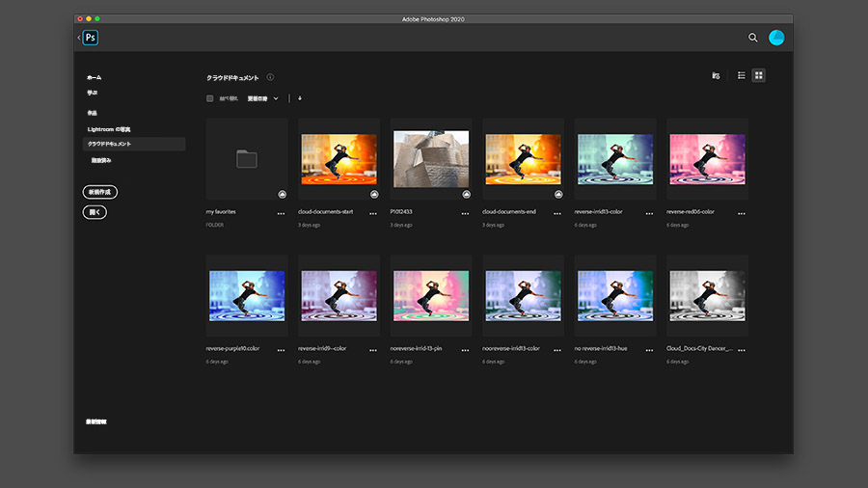
Task: Click the info icon beside クラウドドキュメント heading
Action: coord(270,77)
